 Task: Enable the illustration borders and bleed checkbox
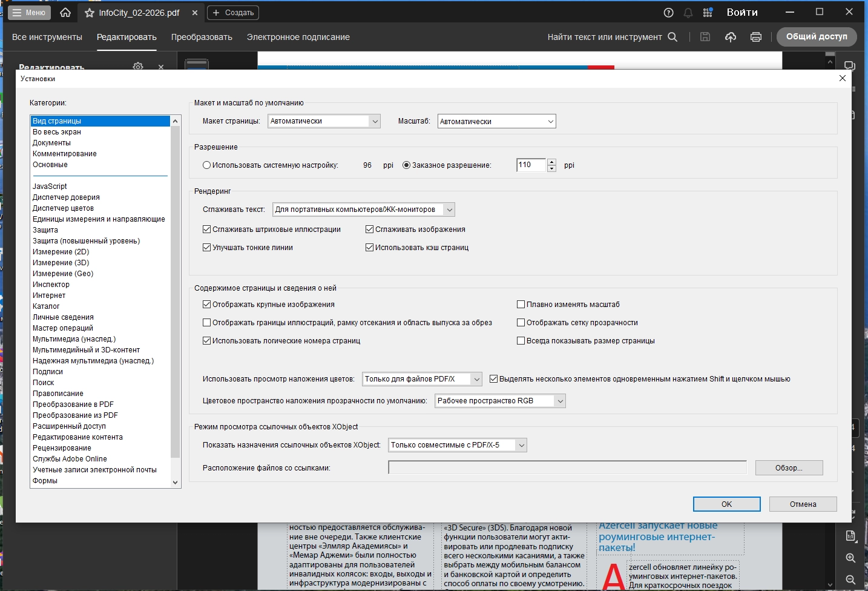(x=207, y=323)
